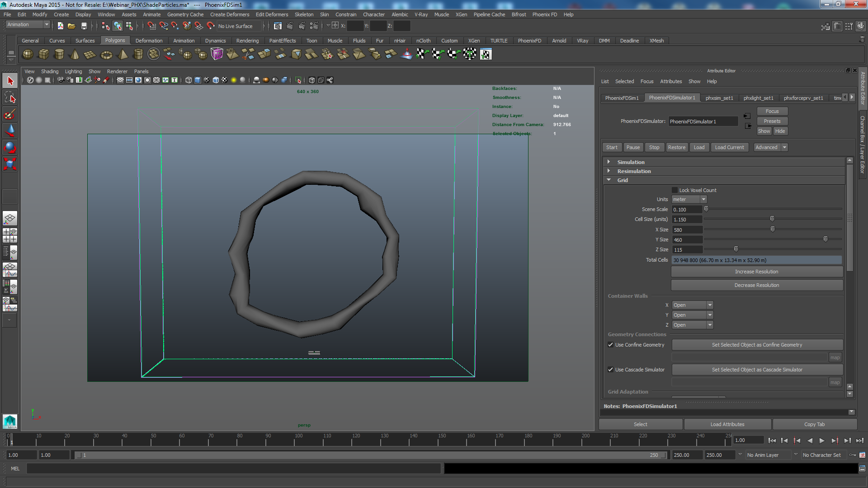Image resolution: width=868 pixels, height=488 pixels.
Task: Open the Render View clapperboard icon
Action: (278, 26)
